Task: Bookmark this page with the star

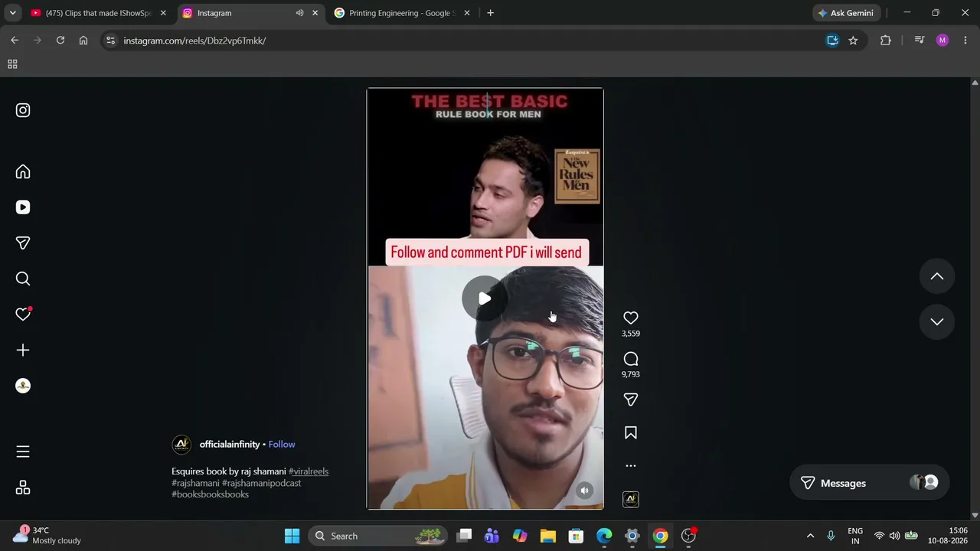Action: coord(853,41)
